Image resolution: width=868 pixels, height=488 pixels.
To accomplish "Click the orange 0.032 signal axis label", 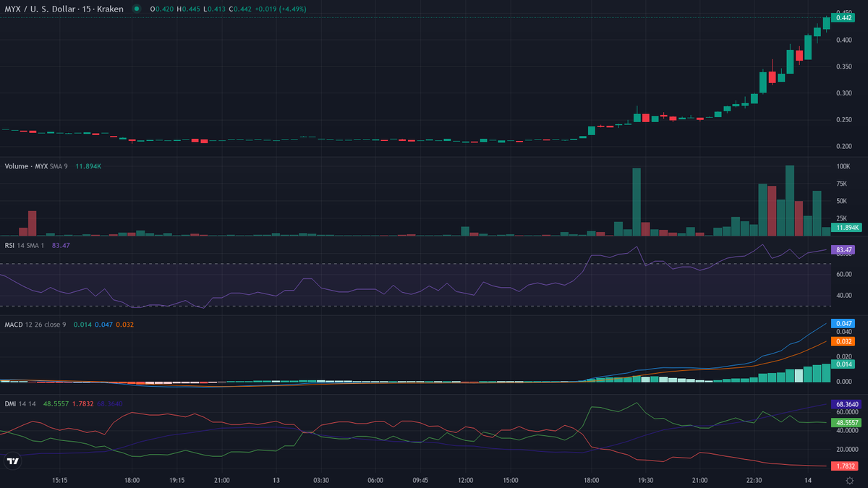I will [844, 341].
